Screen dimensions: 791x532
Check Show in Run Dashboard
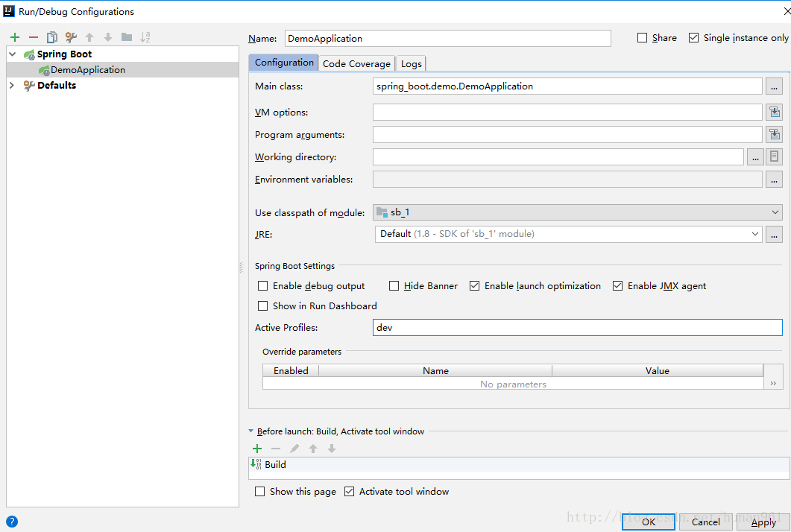263,305
